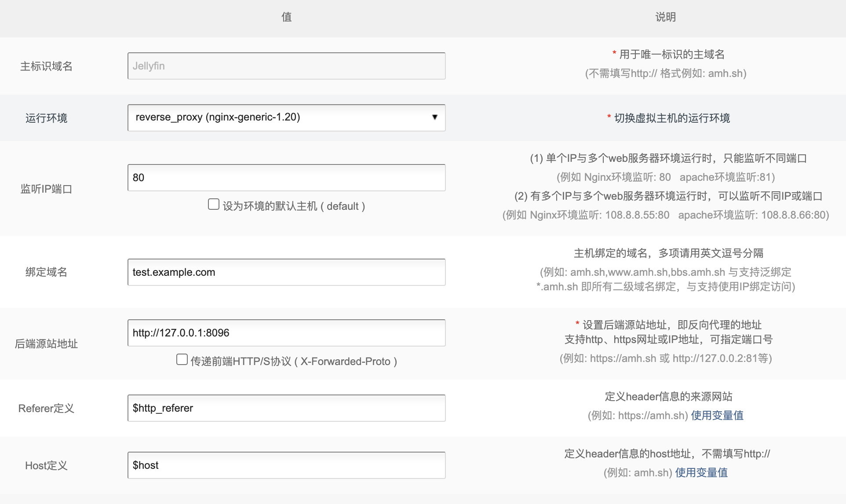Click the 绑定域名 field with test.example.com

coord(286,272)
